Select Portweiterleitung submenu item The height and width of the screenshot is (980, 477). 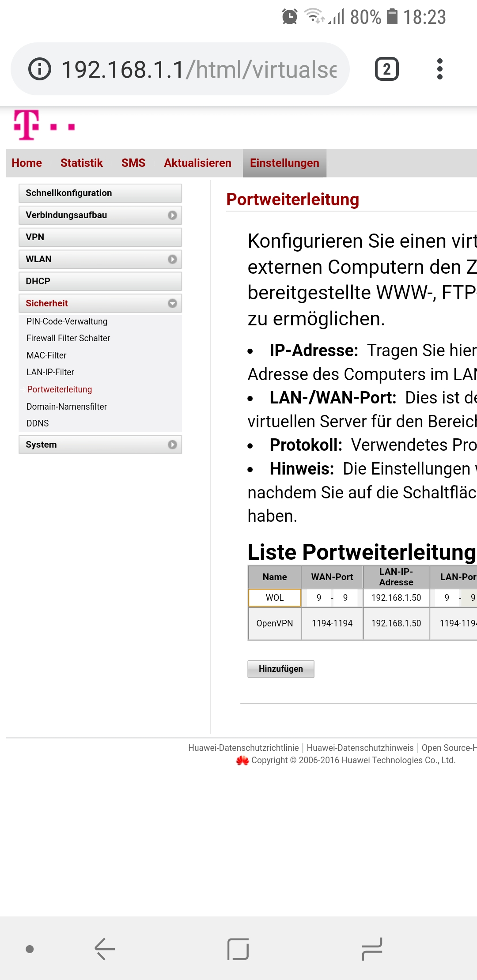click(x=60, y=389)
